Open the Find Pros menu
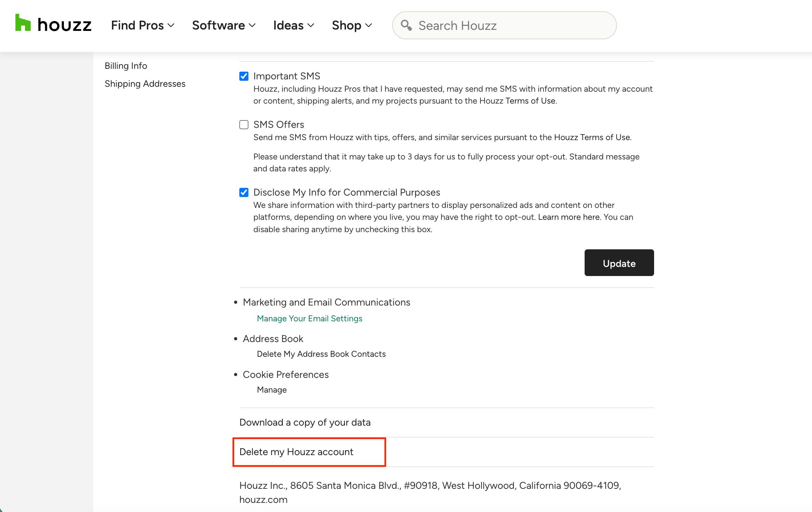Image resolution: width=812 pixels, height=512 pixels. coord(142,25)
